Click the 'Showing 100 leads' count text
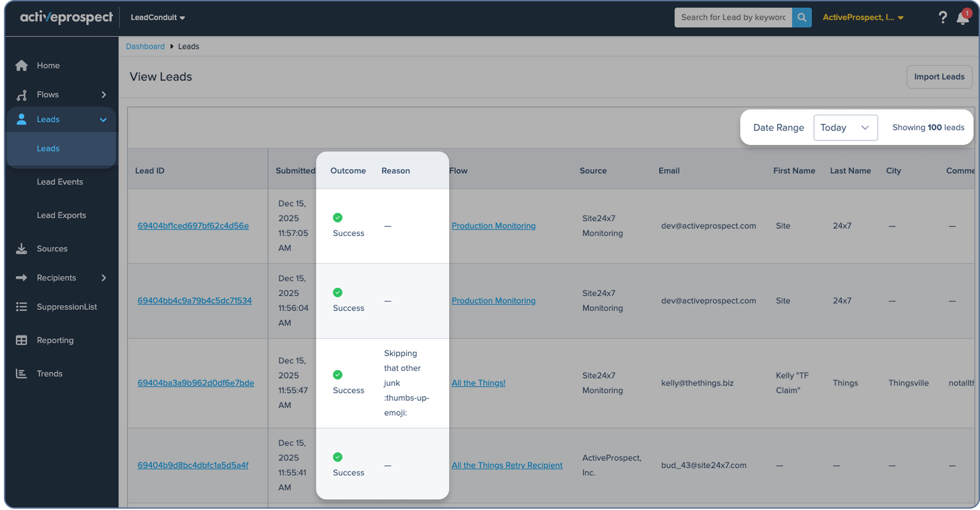This screenshot has height=510, width=980. 928,127
